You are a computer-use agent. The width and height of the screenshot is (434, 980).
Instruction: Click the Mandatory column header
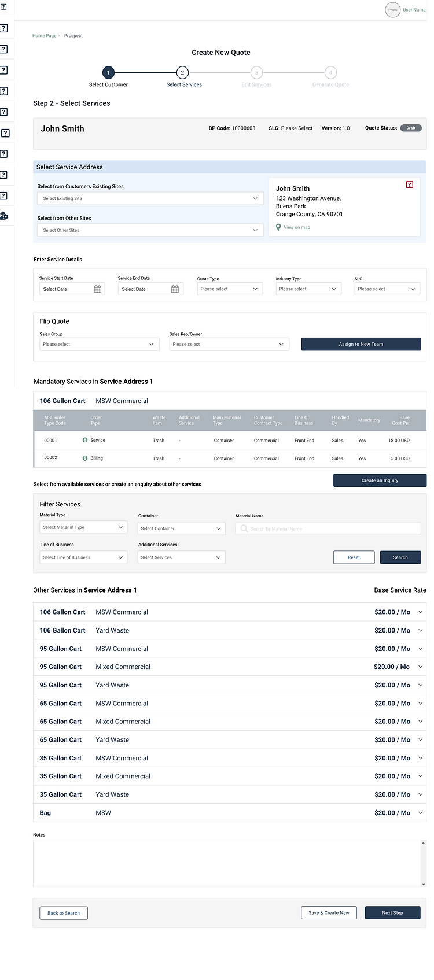click(x=369, y=420)
